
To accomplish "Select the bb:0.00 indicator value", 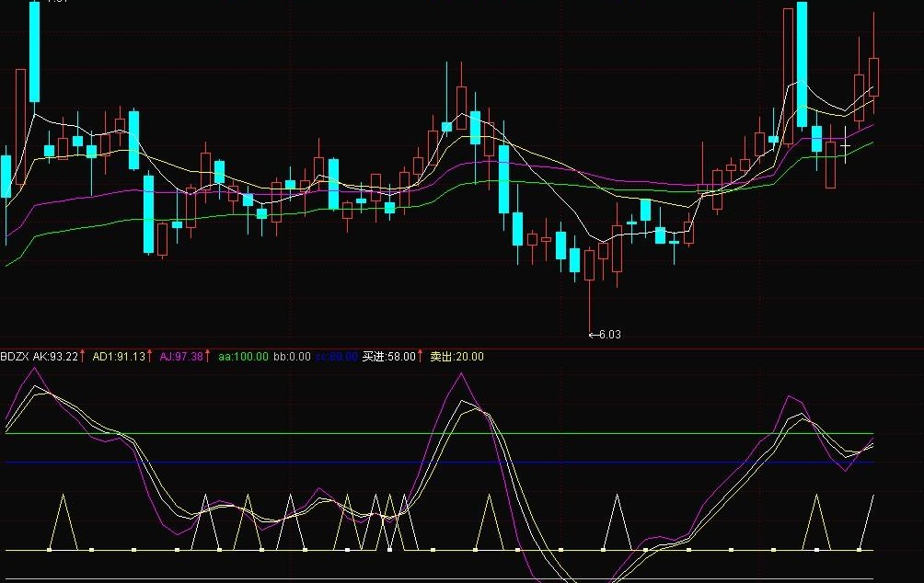I will click(x=293, y=357).
